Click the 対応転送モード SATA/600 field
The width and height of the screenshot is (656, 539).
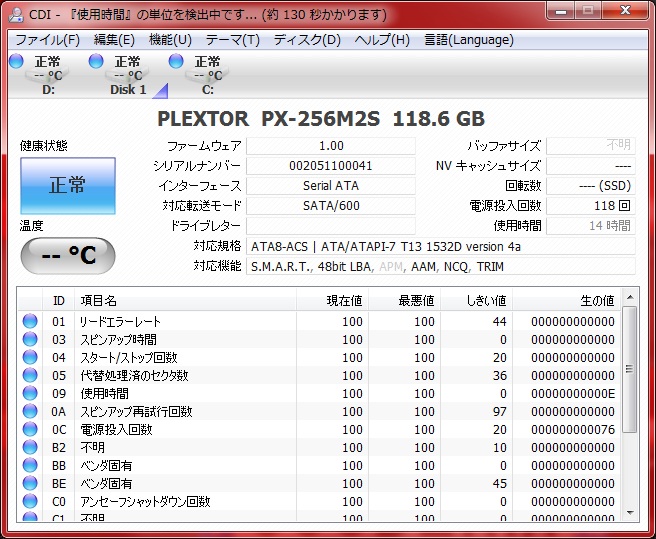pos(330,206)
